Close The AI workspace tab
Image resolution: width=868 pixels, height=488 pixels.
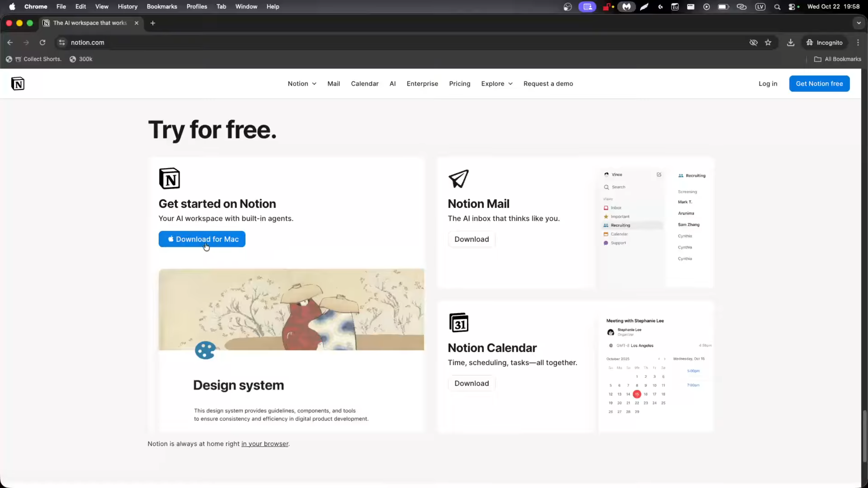[136, 23]
